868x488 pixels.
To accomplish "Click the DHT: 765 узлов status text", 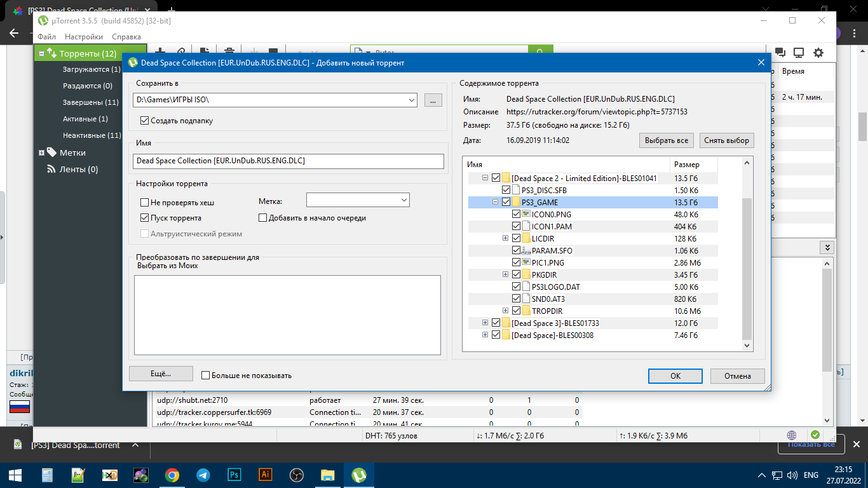I will tap(391, 436).
